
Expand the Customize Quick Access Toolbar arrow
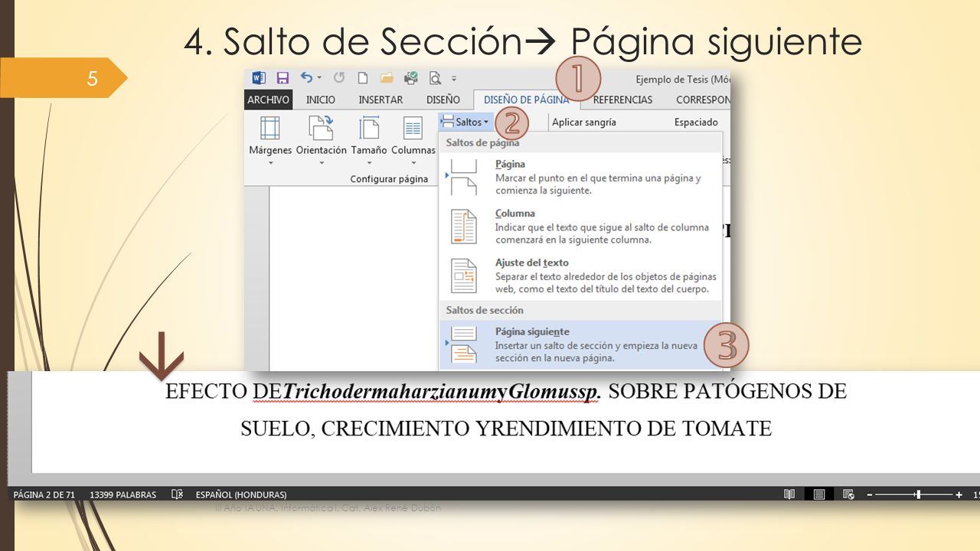453,79
